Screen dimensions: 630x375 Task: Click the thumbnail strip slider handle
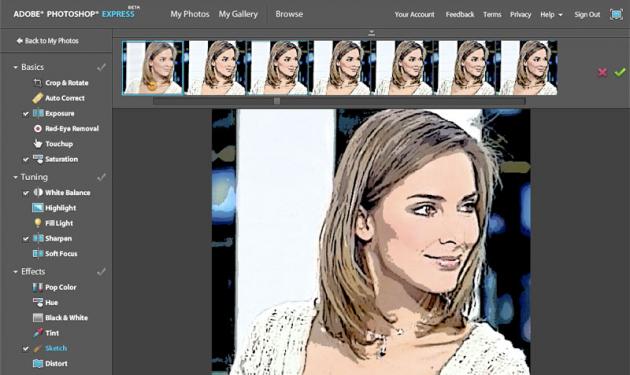[x=277, y=101]
